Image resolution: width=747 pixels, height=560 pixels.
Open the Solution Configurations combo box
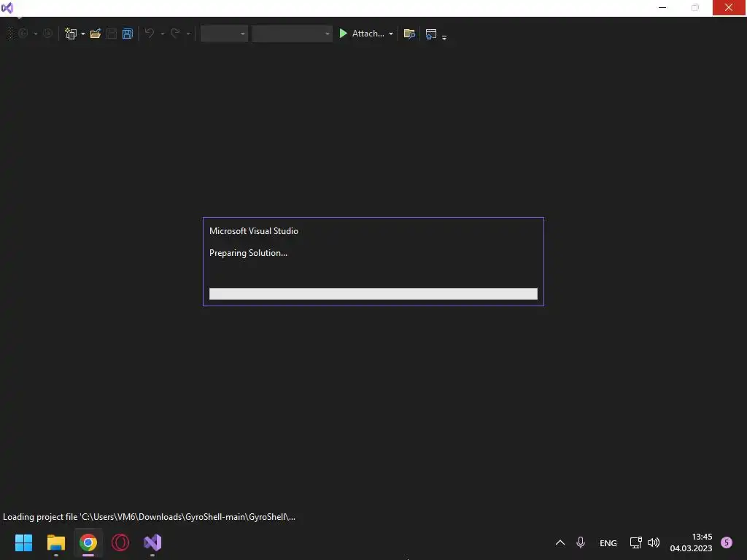pyautogui.click(x=224, y=34)
